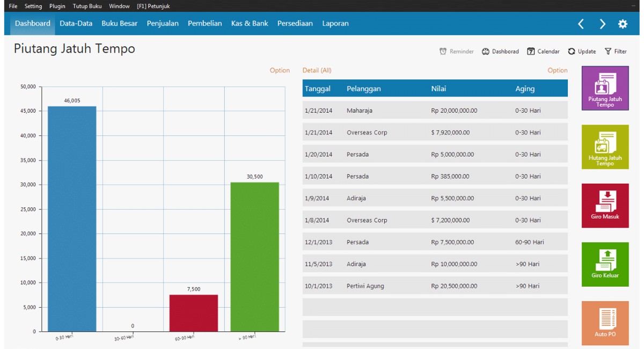Open the Plugin menu
Image resolution: width=644 pixels, height=349 pixels.
pos(57,6)
